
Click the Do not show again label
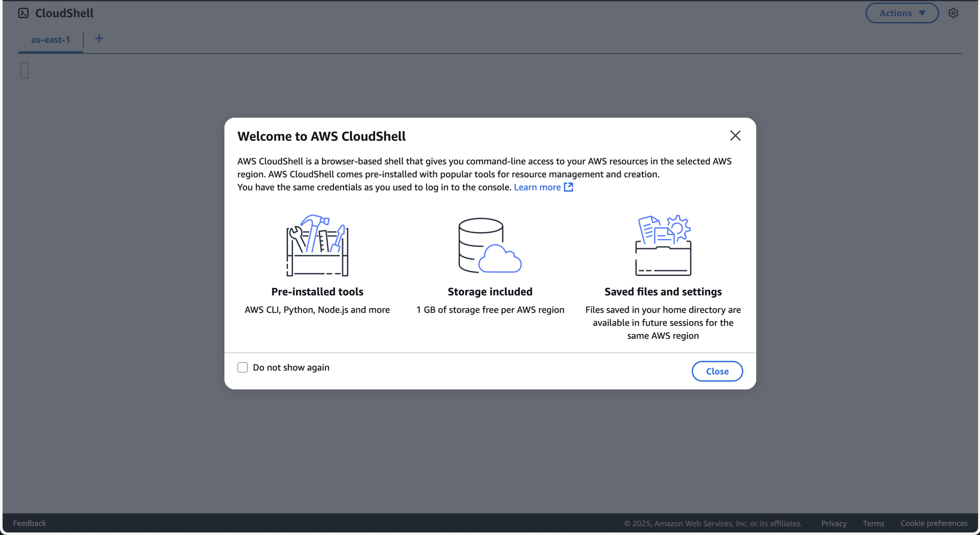pyautogui.click(x=291, y=367)
